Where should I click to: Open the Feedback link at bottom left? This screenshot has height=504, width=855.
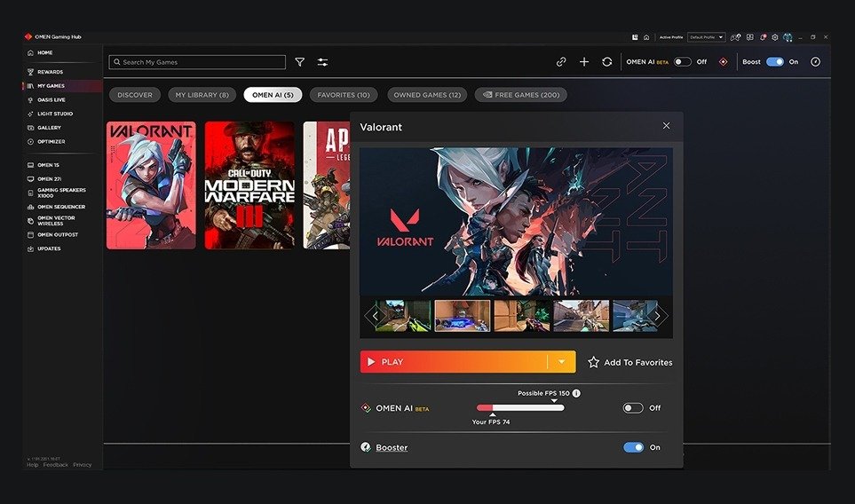pos(56,465)
